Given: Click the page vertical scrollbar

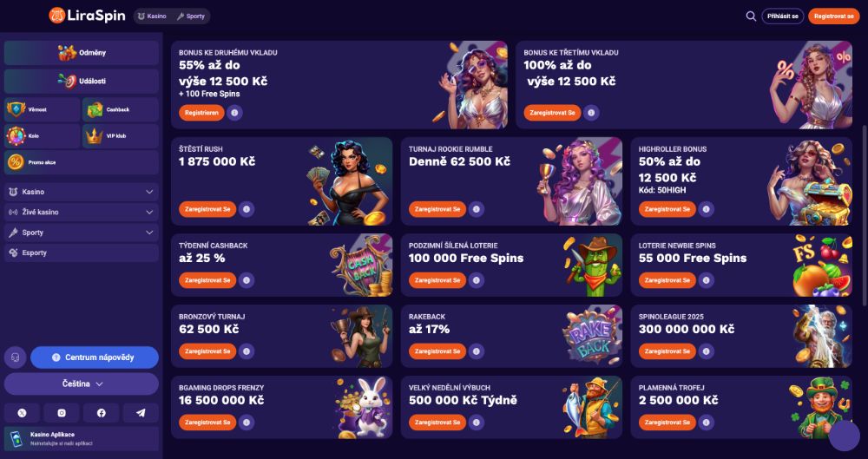Looking at the screenshot, I should click(x=865, y=216).
